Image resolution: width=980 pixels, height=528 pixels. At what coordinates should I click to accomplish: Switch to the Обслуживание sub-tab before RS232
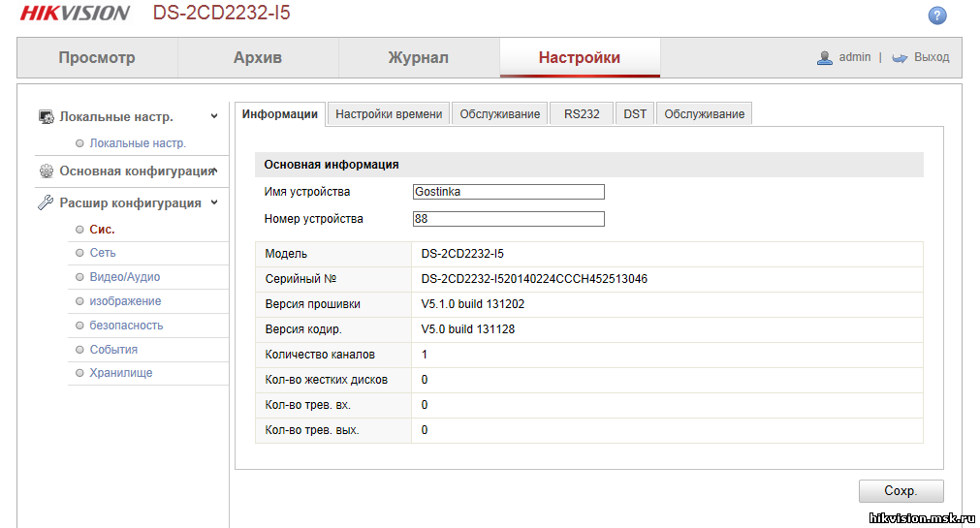(500, 114)
